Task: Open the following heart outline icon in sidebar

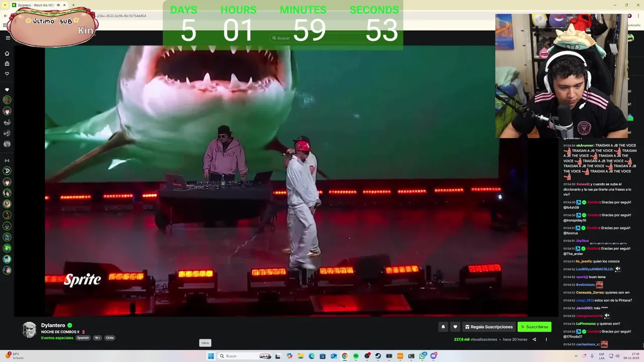Action: 7,73
